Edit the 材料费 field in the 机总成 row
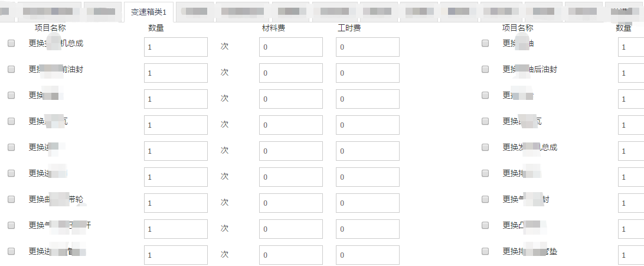The height and width of the screenshot is (266, 644). (290, 47)
